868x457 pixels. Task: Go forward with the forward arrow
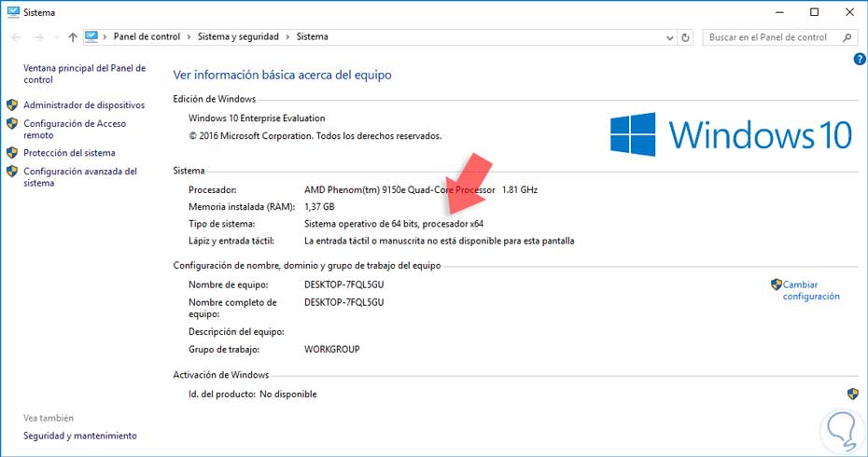pos(38,37)
